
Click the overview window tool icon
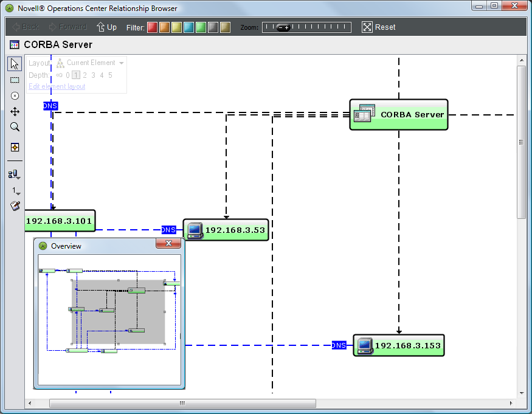[15, 147]
